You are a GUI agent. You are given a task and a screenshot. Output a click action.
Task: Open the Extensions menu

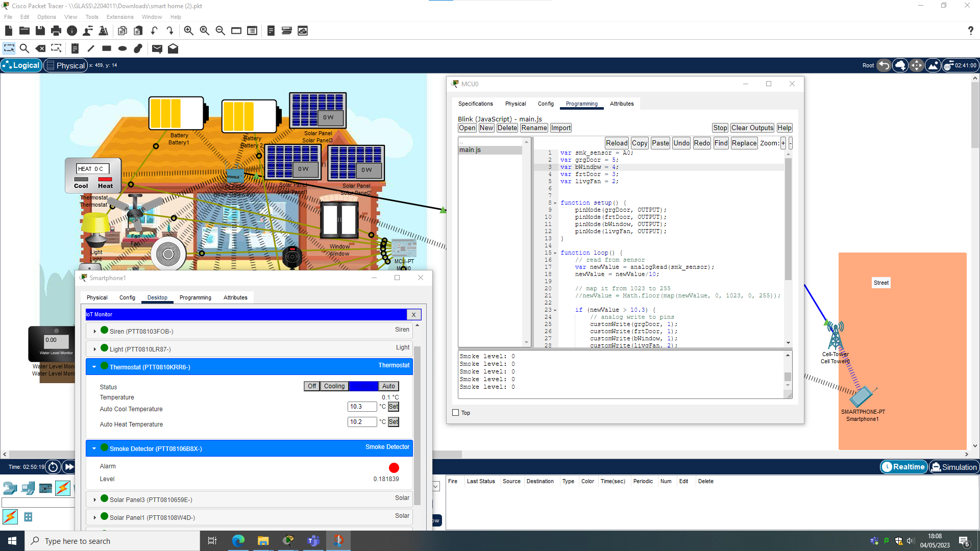click(120, 17)
